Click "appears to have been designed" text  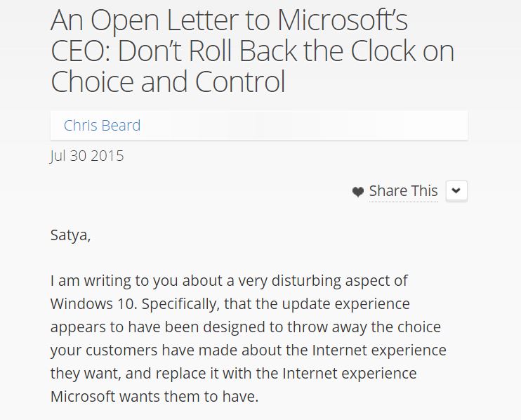[158, 327]
